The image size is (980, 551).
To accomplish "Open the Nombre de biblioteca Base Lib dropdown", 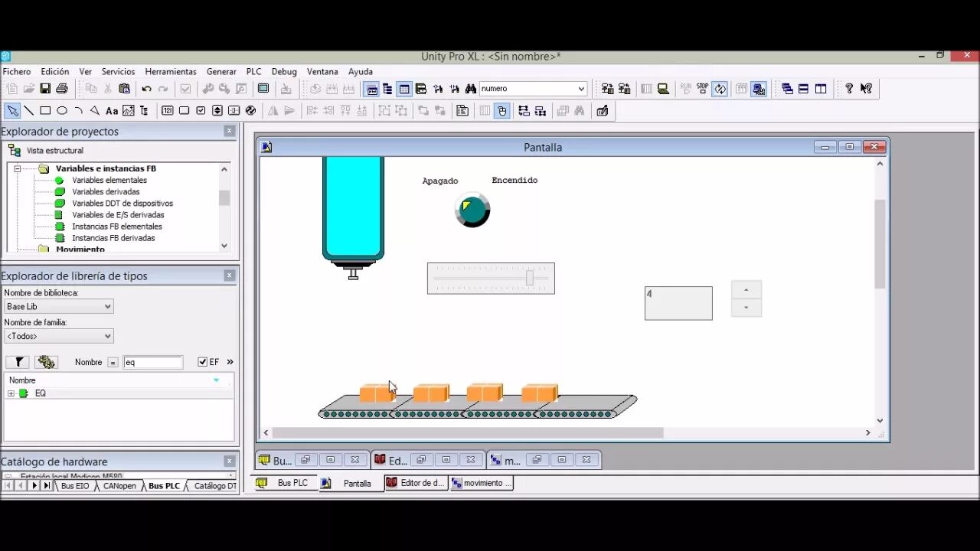I will coord(59,307).
